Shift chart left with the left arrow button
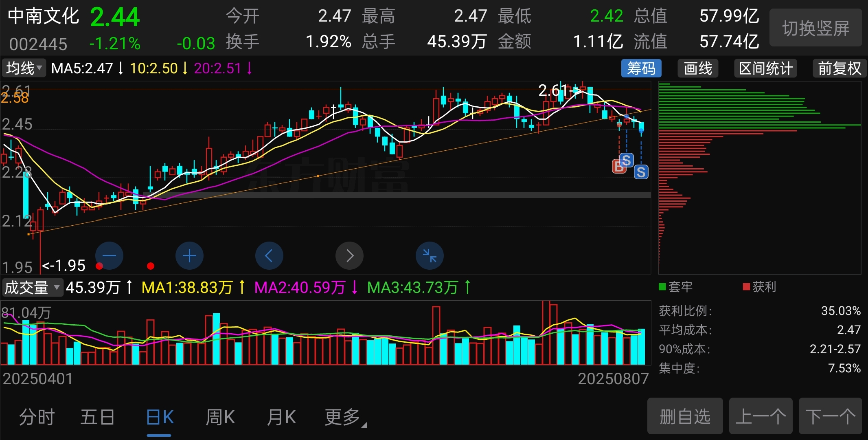The width and height of the screenshot is (868, 440). click(269, 256)
